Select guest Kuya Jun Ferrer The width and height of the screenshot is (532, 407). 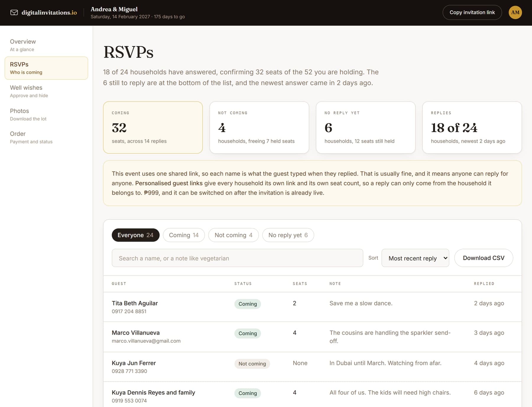pyautogui.click(x=134, y=363)
